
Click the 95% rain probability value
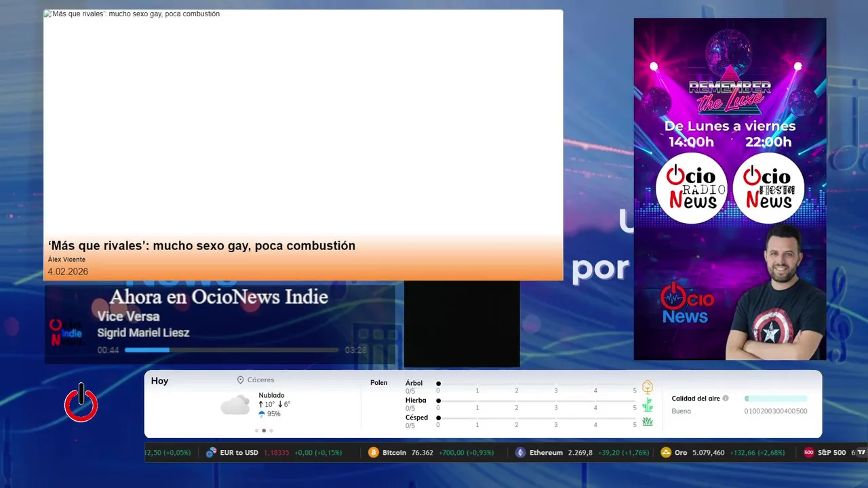pos(274,413)
